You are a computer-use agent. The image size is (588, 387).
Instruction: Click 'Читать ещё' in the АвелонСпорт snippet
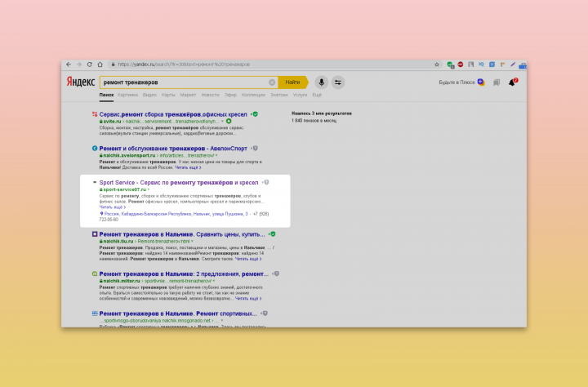pyautogui.click(x=188, y=167)
